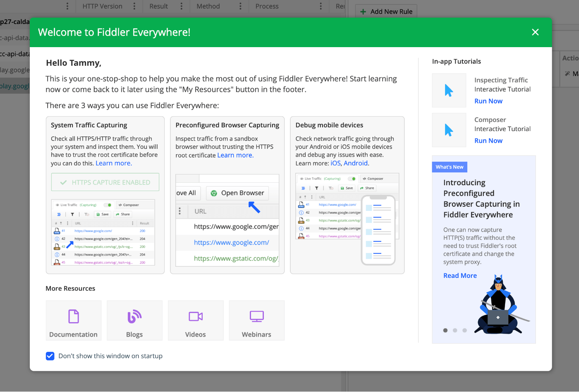Click the Inspecting Traffic tutorial cursor icon
The image size is (579, 392).
tap(449, 91)
